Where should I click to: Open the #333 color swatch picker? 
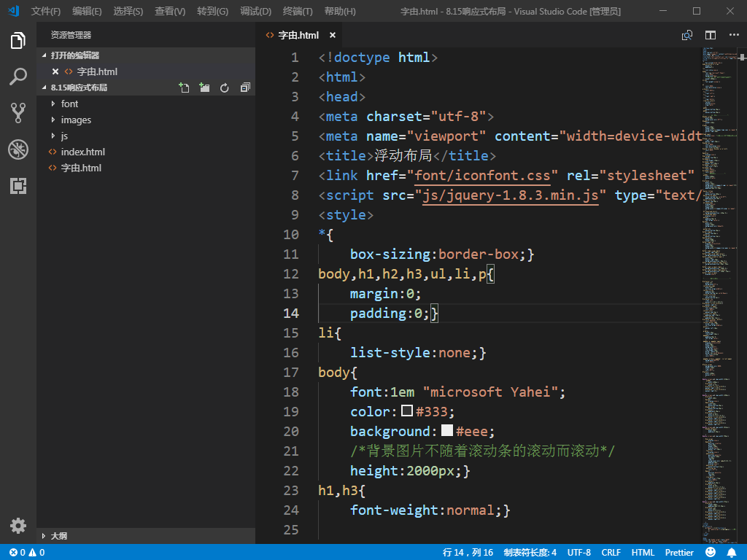pyautogui.click(x=407, y=411)
